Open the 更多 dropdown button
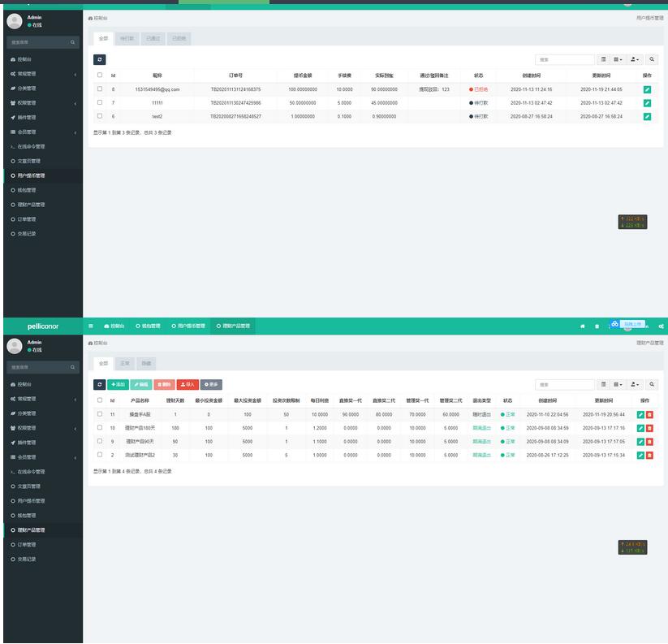 point(211,384)
